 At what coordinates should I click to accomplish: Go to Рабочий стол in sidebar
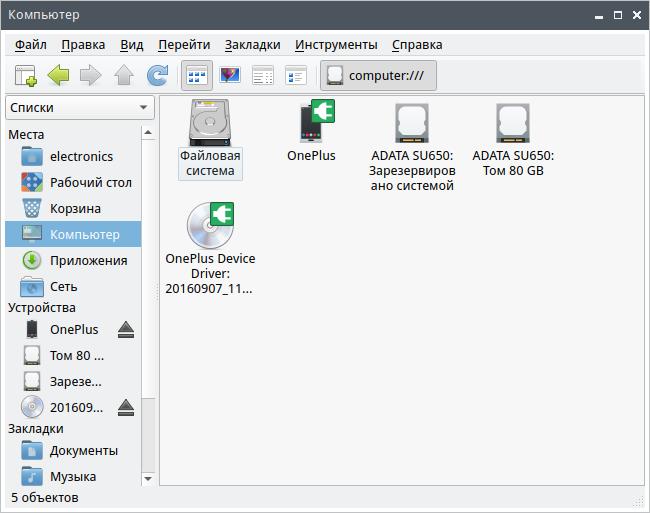(90, 182)
